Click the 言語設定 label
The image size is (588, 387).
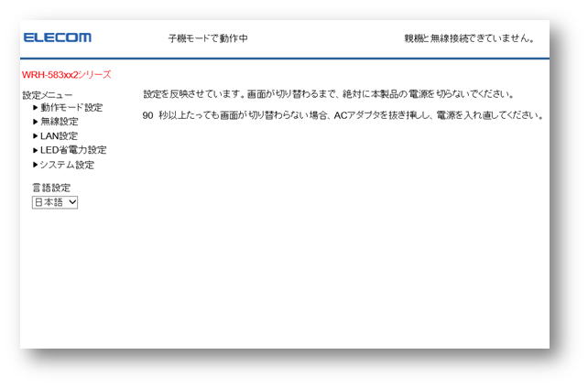point(51,188)
